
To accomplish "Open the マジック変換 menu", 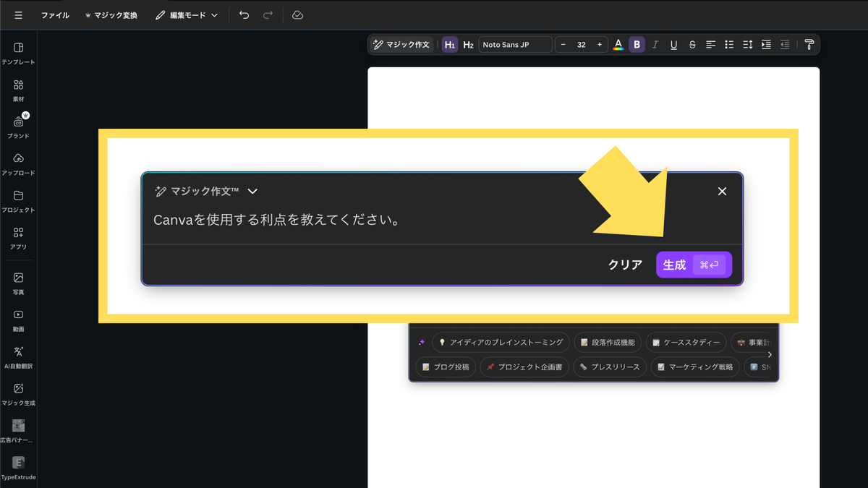I will (x=111, y=15).
